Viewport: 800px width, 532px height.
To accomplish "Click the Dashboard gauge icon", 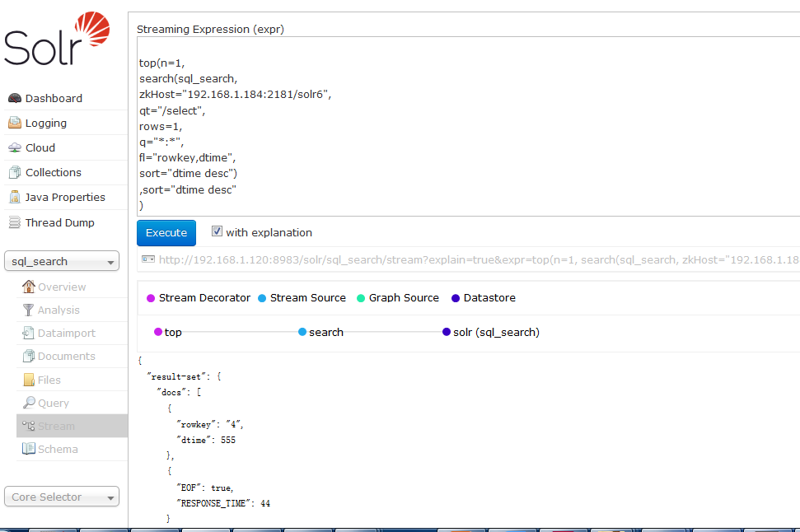I will pos(15,98).
